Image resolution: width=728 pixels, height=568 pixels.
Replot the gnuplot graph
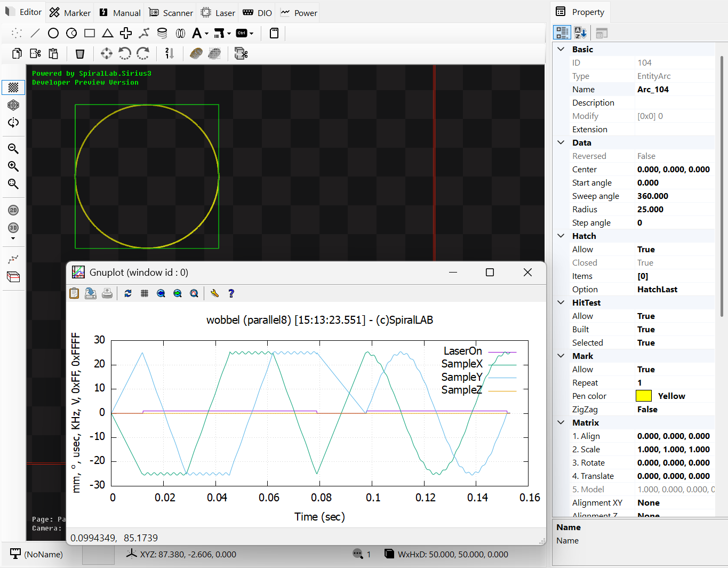tap(128, 293)
